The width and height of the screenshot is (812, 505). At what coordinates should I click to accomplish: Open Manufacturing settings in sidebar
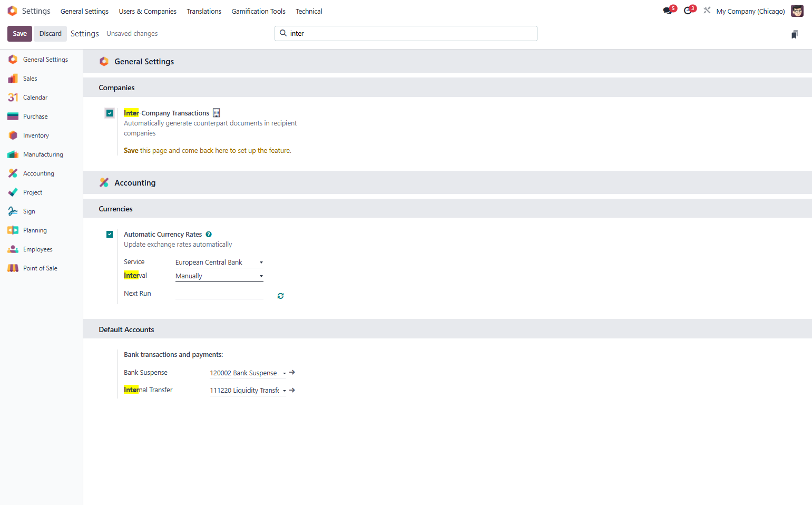[x=42, y=154]
